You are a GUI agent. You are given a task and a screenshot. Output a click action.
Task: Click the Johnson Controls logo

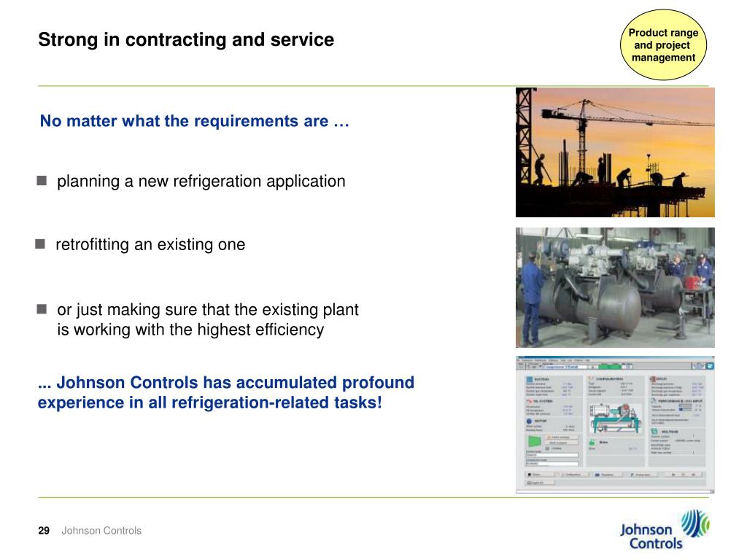pyautogui.click(x=665, y=529)
